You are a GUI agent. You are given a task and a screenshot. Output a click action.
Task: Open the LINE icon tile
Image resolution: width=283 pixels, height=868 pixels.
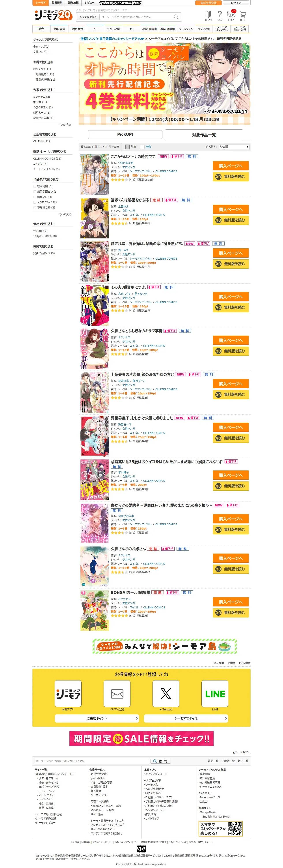(x=215, y=693)
